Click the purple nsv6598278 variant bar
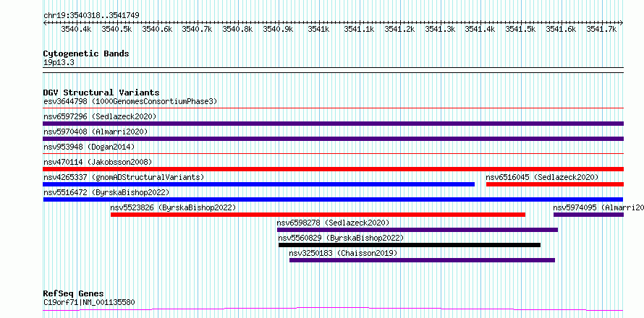Screen dimensions: 644x318 coord(418,230)
